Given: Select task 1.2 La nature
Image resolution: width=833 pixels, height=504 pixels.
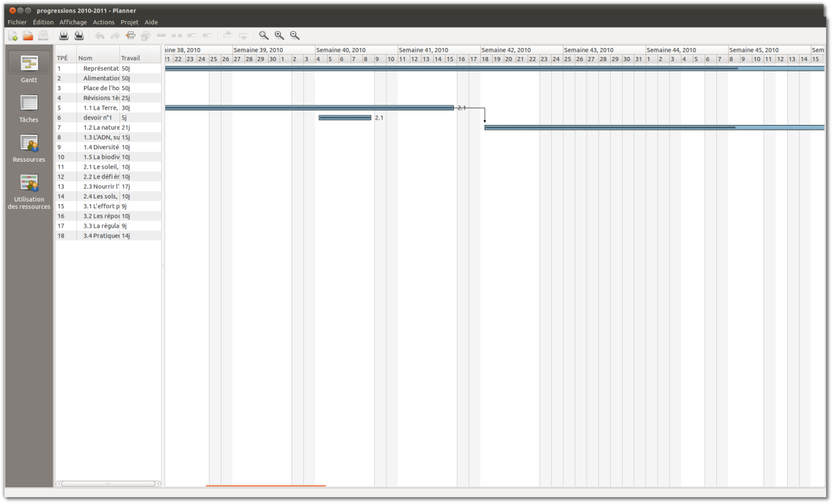Looking at the screenshot, I should click(108, 128).
